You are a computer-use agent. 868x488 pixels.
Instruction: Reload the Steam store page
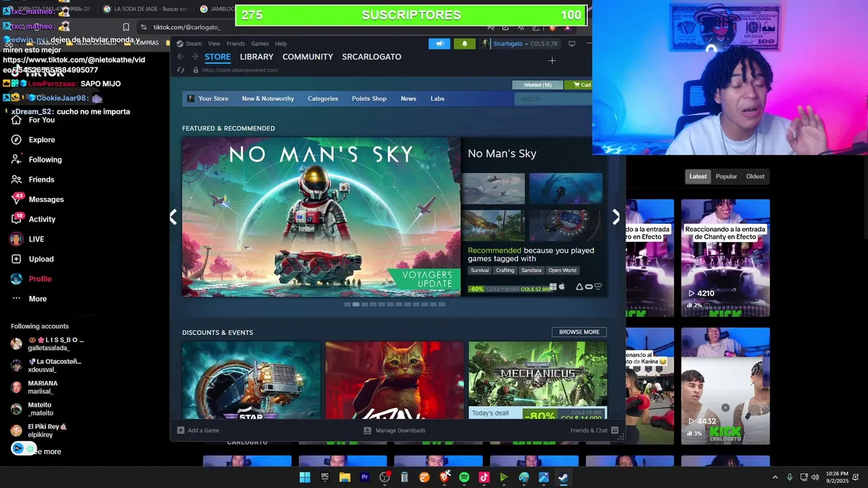(x=181, y=70)
